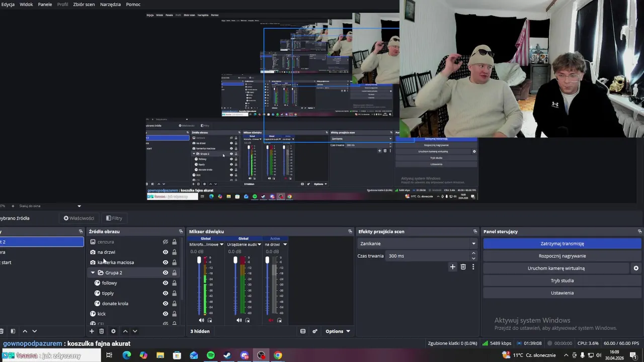Remove the transition with trash icon
The width and height of the screenshot is (644, 362).
click(463, 267)
